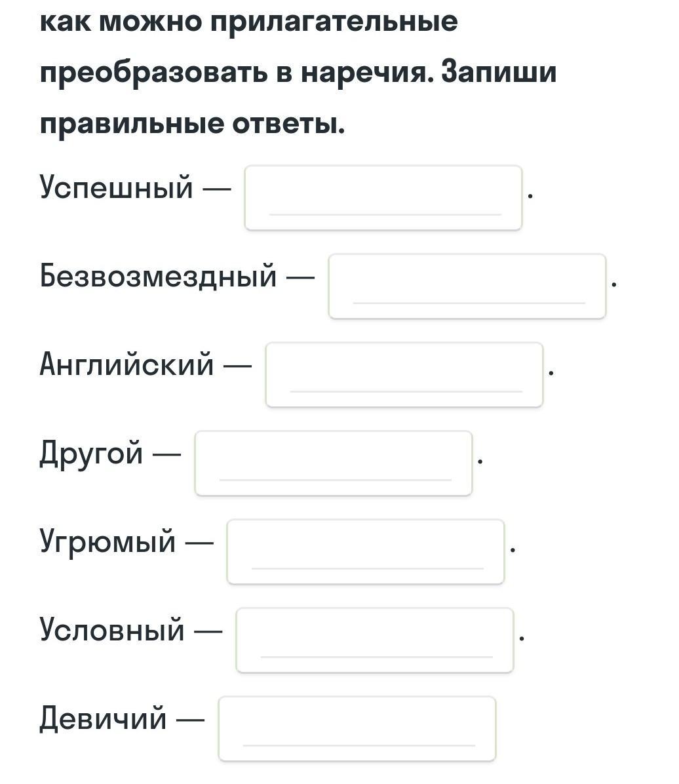Focus the input box for Безвозмездный
Image resolution: width=679 pixels, height=784 pixels.
click(x=467, y=286)
